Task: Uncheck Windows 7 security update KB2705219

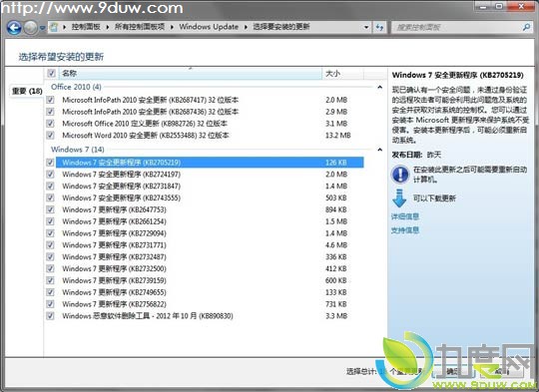Action: pyautogui.click(x=51, y=163)
